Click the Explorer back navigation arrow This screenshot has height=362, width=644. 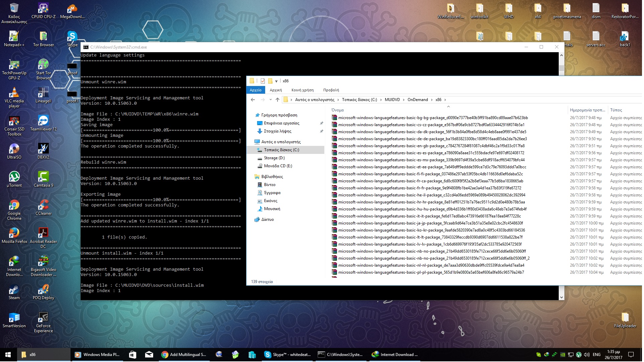coord(253,100)
